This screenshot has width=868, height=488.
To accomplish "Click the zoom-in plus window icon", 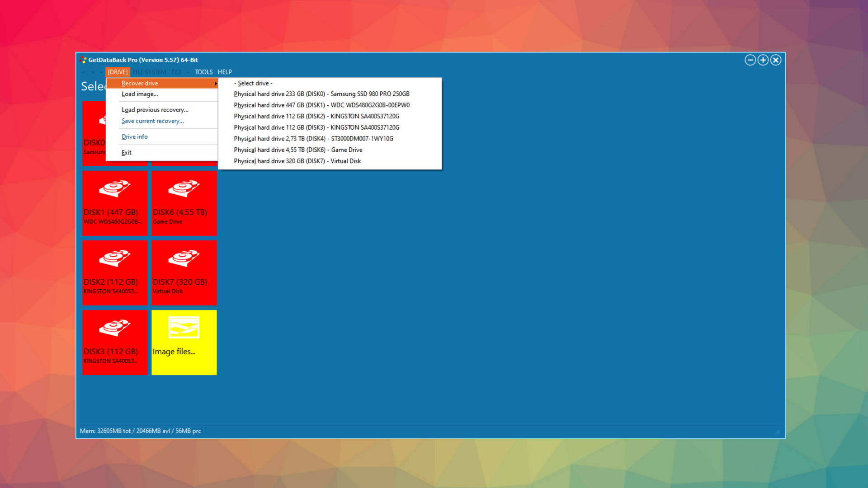I will (x=763, y=60).
